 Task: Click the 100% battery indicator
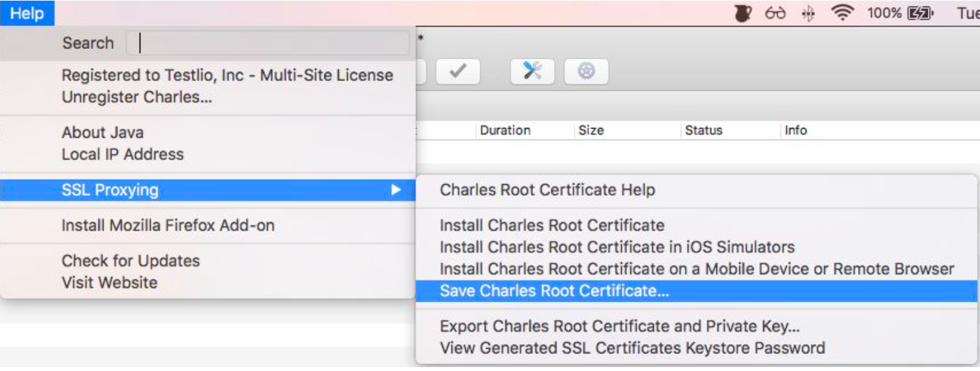[x=900, y=13]
